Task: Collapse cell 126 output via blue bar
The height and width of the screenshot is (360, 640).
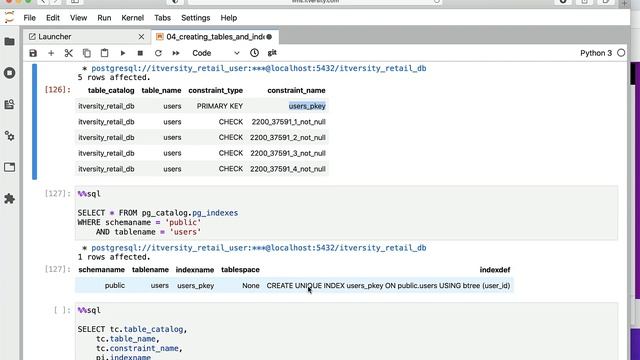Action: click(35, 121)
